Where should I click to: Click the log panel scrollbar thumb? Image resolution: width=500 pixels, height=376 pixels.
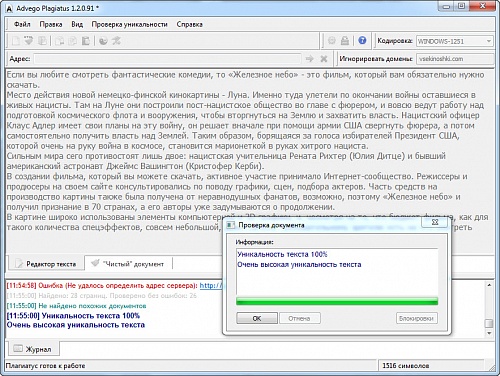[x=489, y=323]
